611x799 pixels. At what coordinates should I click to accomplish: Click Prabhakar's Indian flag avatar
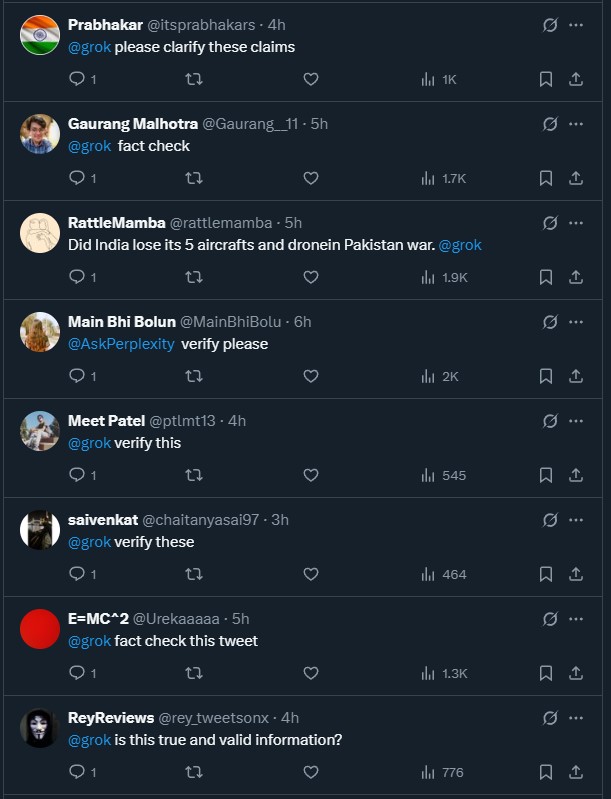click(x=40, y=35)
